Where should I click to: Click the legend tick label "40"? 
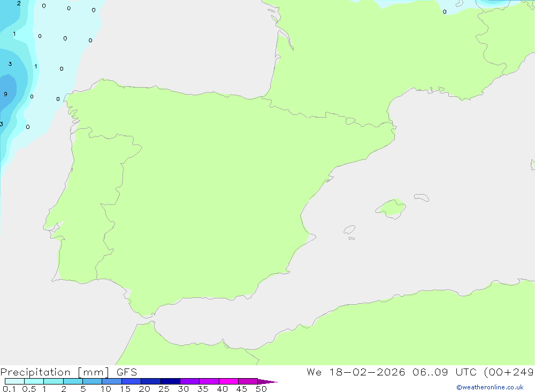tap(223, 389)
